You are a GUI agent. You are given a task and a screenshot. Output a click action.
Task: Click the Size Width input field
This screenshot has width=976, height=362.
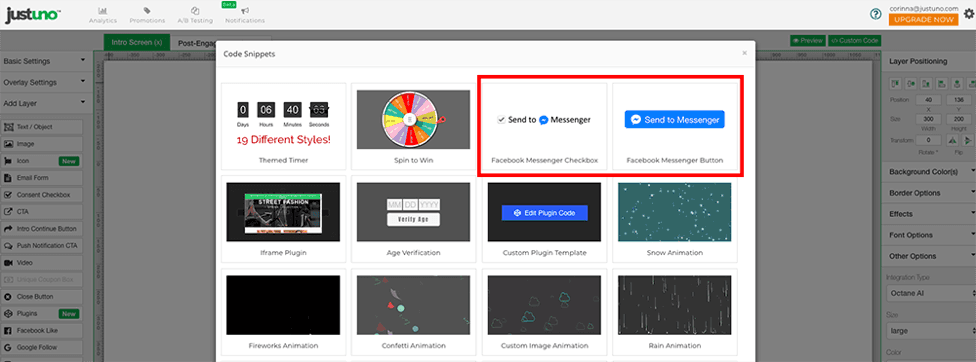(x=928, y=120)
